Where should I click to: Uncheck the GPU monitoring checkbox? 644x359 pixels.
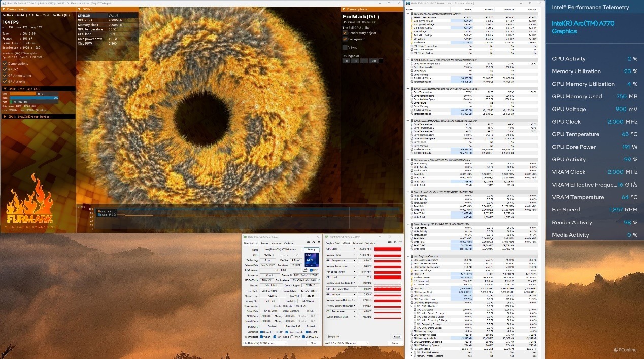click(5, 76)
